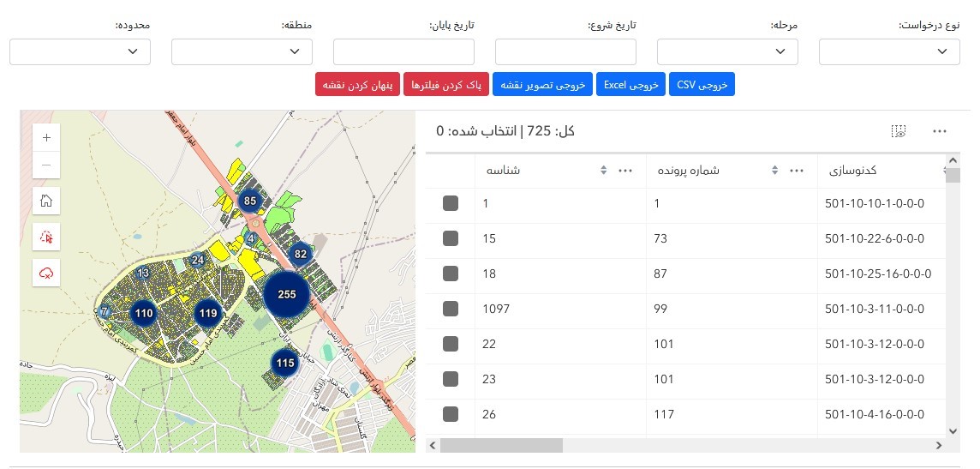980x469 pixels.
Task: Click the red cloud clear-selection map icon
Action: [46, 273]
